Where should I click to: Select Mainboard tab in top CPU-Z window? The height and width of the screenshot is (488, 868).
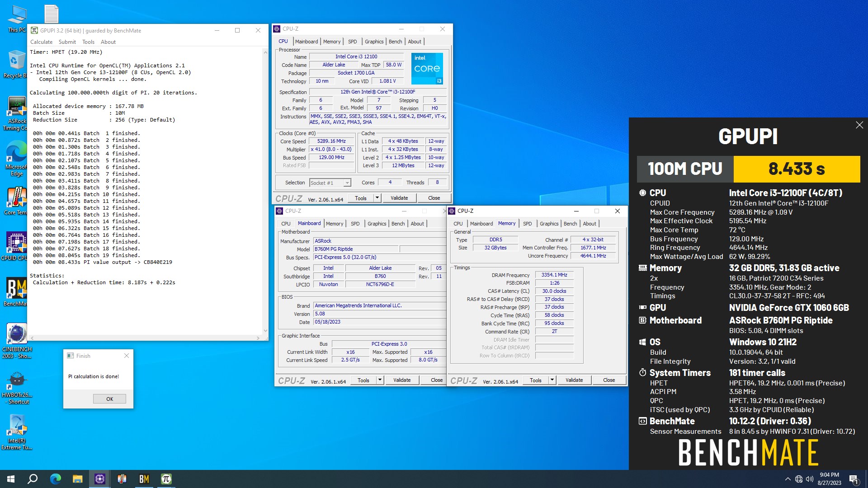point(307,42)
